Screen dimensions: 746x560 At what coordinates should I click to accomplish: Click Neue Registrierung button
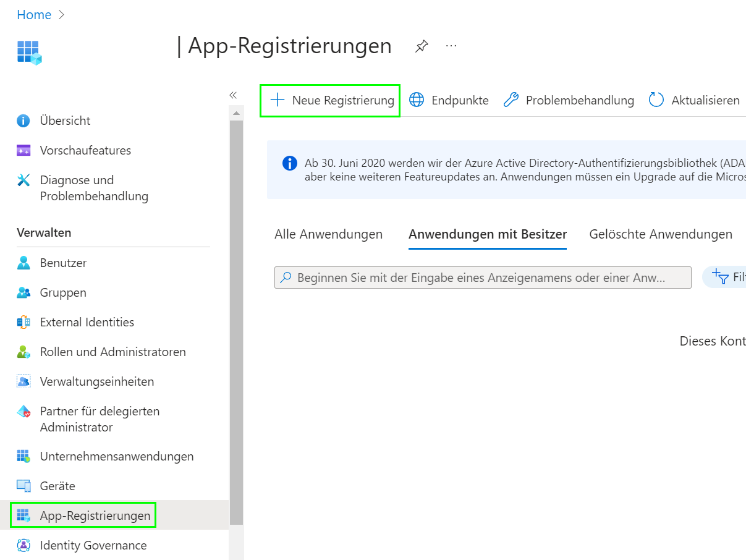point(330,100)
